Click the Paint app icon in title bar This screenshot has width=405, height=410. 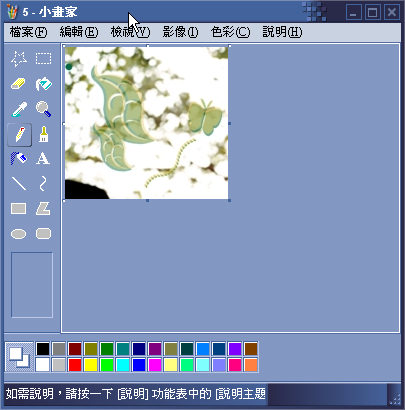point(12,12)
